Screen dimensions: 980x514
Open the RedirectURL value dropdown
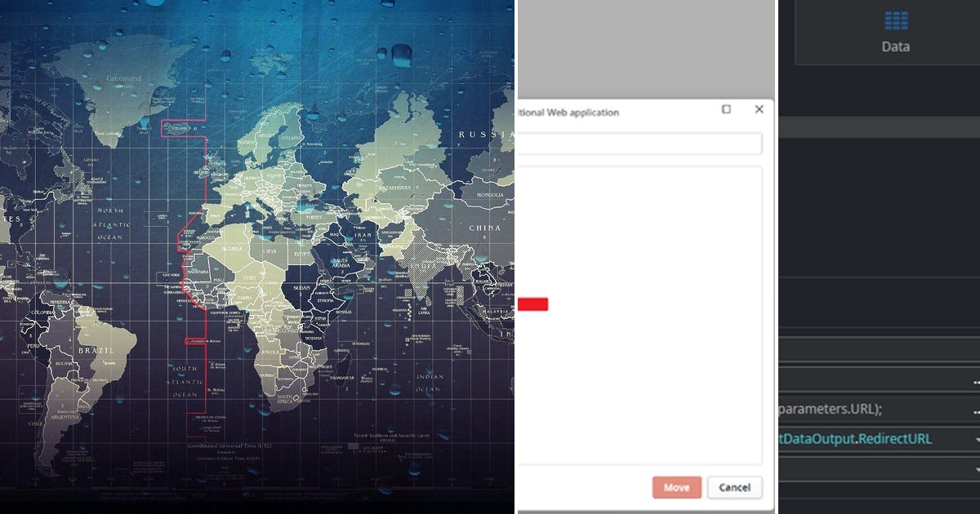[x=978, y=440]
